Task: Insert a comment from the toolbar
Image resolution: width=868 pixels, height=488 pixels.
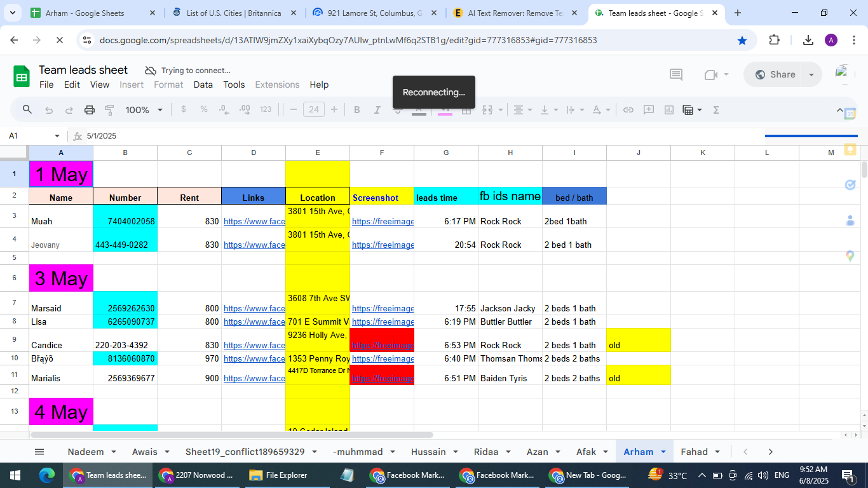Action: (649, 110)
